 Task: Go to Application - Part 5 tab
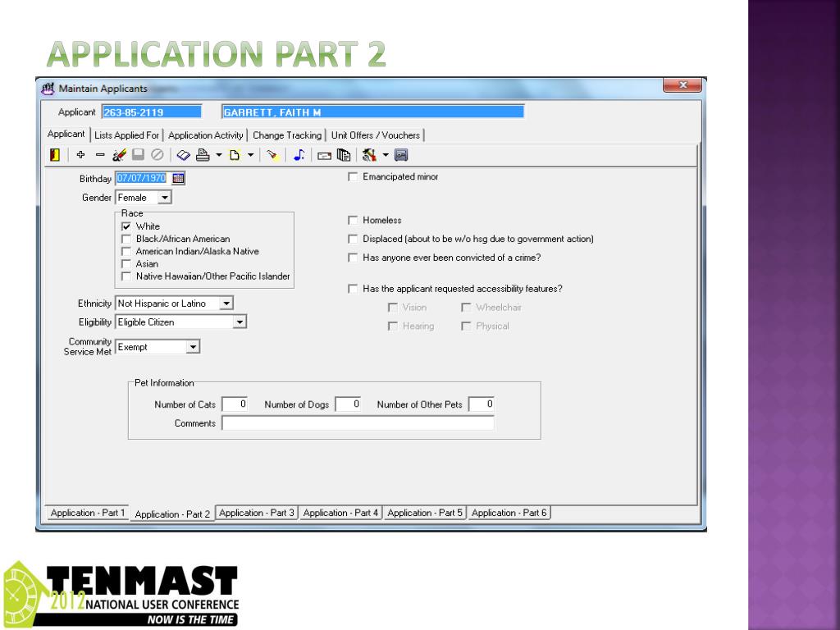[425, 513]
